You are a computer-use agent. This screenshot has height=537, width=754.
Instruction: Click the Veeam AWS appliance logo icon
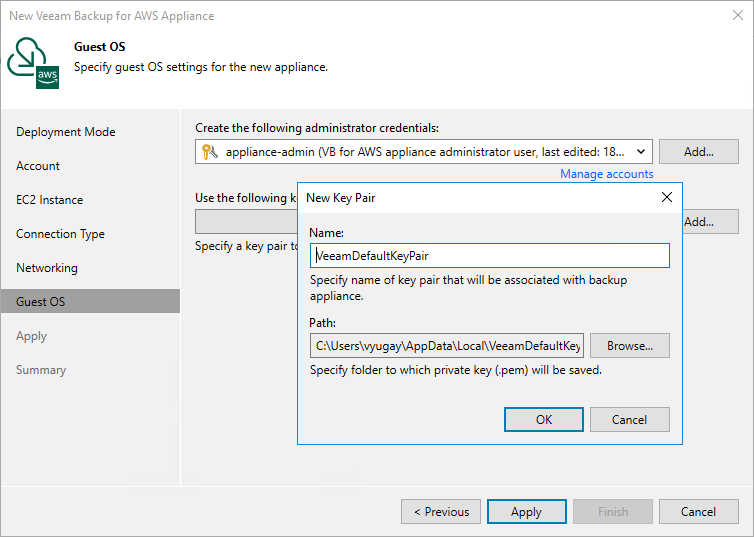[x=33, y=63]
